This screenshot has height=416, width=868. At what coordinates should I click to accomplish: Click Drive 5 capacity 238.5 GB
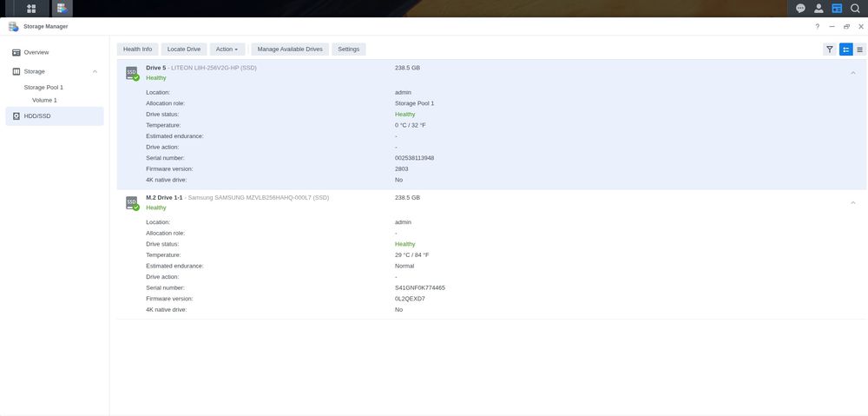point(407,68)
